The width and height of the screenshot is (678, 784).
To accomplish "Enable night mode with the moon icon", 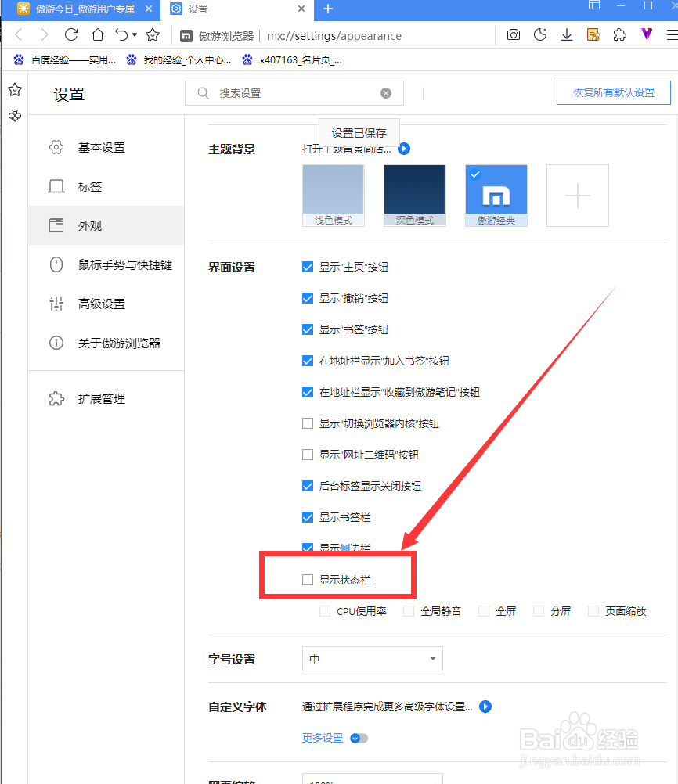I will 540,34.
